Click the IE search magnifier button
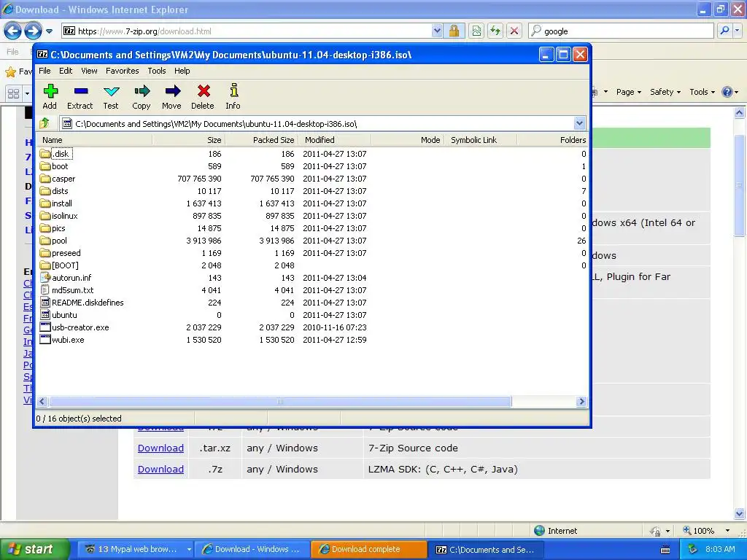The height and width of the screenshot is (560, 747). 724,31
